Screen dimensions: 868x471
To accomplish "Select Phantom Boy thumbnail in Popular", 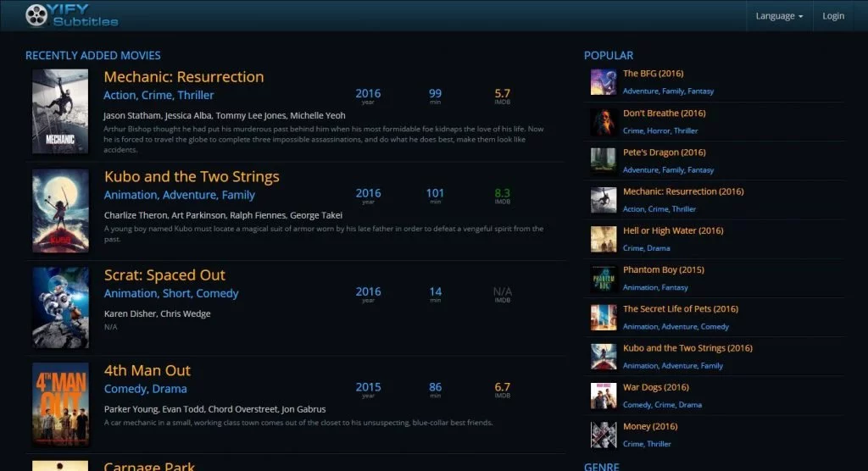I will [603, 278].
